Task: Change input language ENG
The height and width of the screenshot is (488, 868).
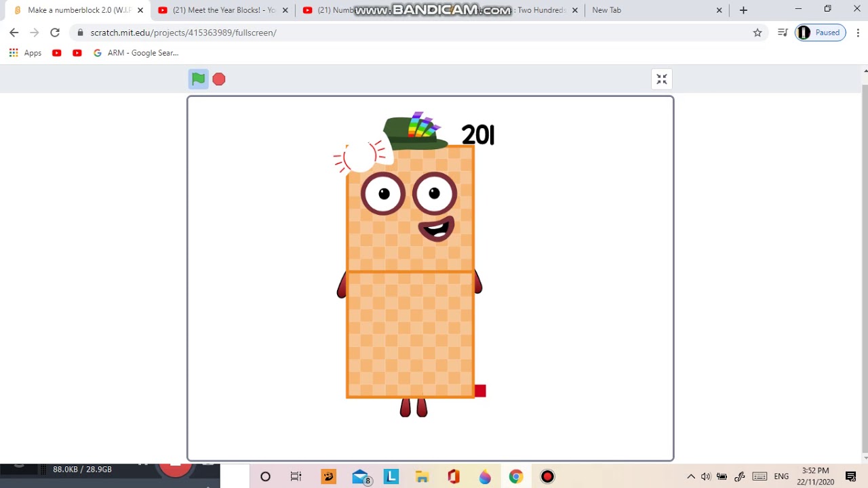Action: click(x=781, y=476)
